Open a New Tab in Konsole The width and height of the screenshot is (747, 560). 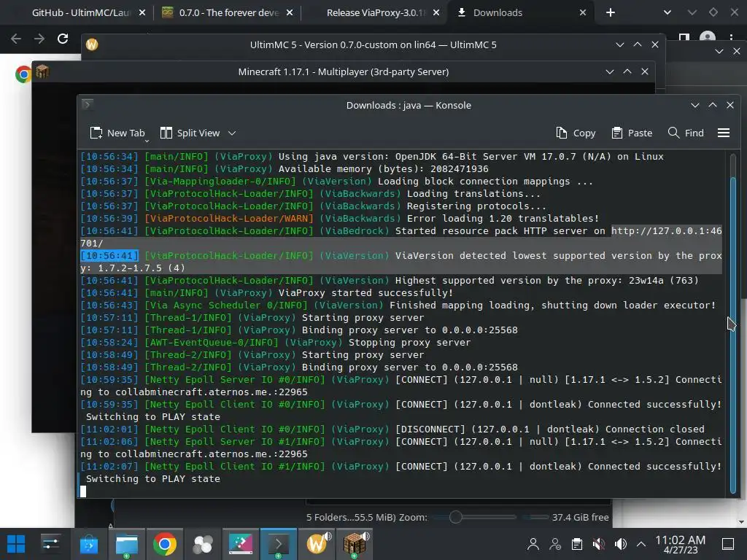click(x=117, y=133)
